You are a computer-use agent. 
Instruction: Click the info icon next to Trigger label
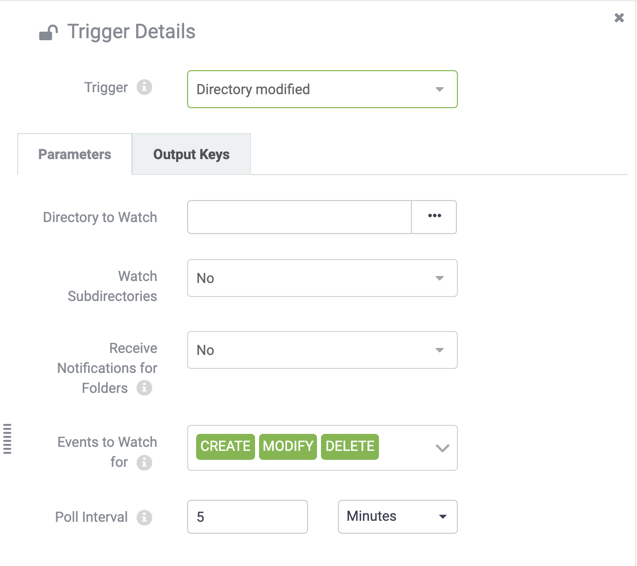point(144,87)
